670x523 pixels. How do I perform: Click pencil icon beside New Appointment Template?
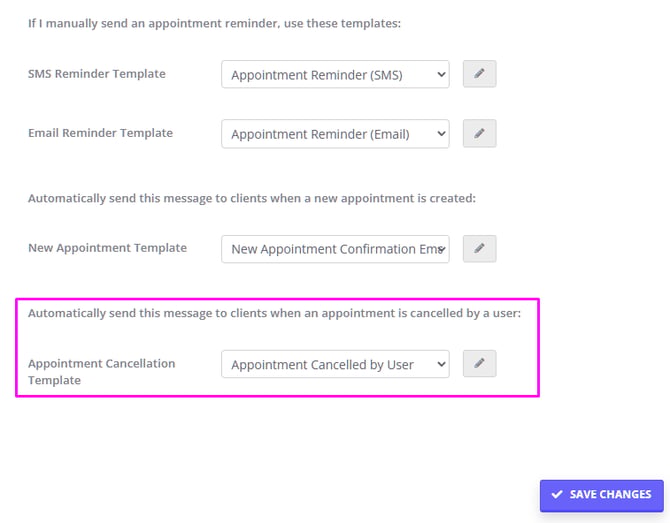(x=479, y=248)
